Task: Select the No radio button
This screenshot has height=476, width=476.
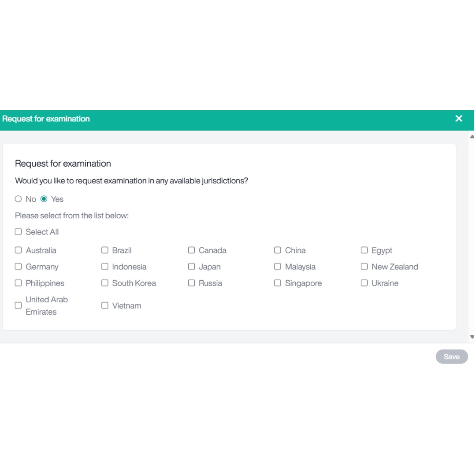Action: pos(18,199)
